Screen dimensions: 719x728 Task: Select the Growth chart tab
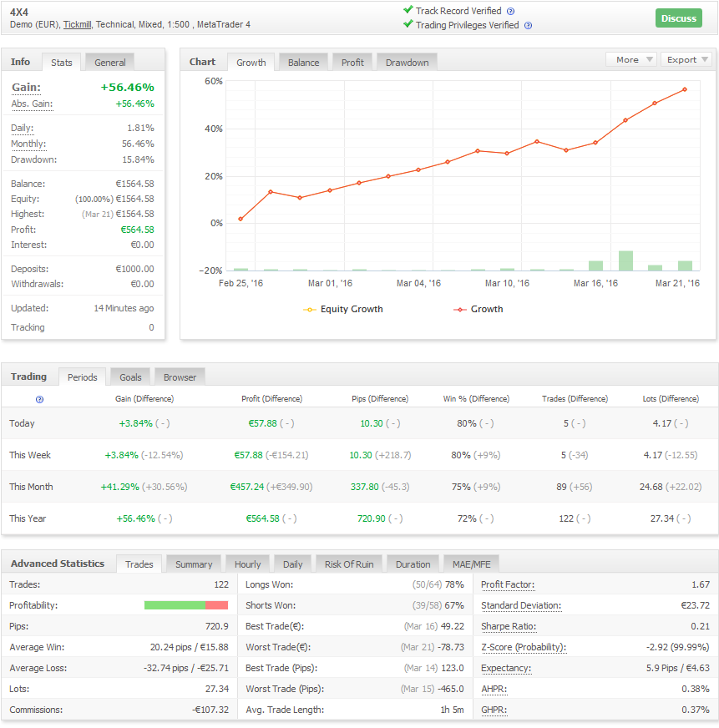pyautogui.click(x=251, y=63)
